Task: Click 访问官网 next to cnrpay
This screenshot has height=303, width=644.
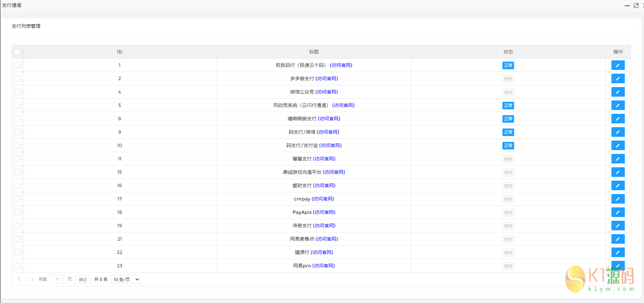Action: pos(323,199)
